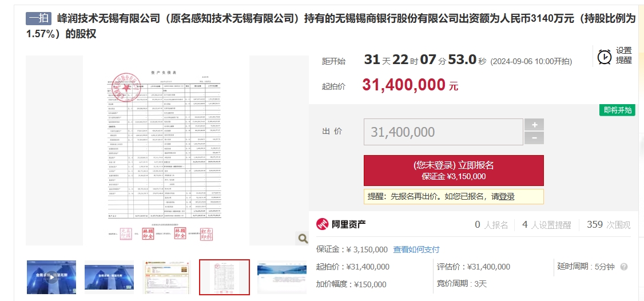
Task: Click the 一拍 auction round badge
Action: pos(39,19)
